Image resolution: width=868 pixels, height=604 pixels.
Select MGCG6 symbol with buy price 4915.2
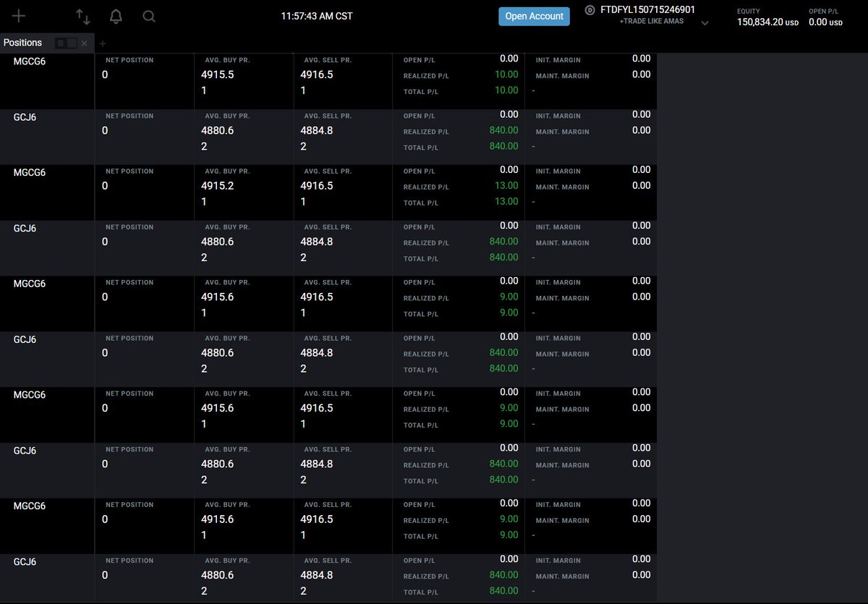[x=30, y=172]
